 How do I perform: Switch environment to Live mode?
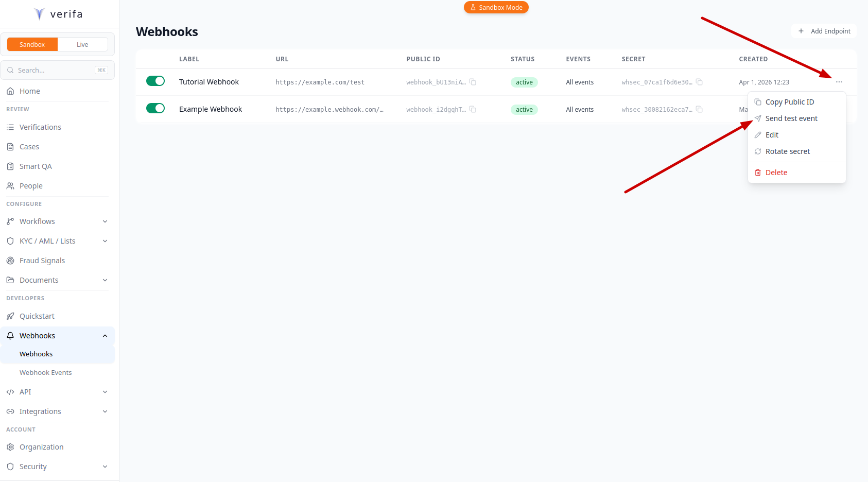[x=82, y=44]
